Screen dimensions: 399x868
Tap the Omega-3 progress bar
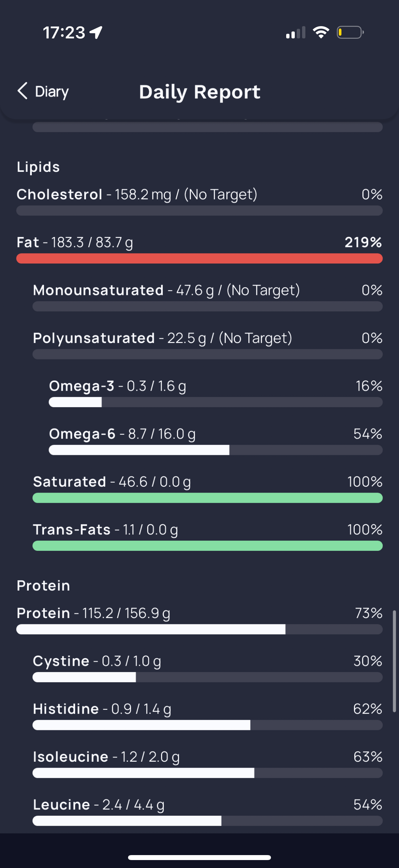(x=215, y=402)
